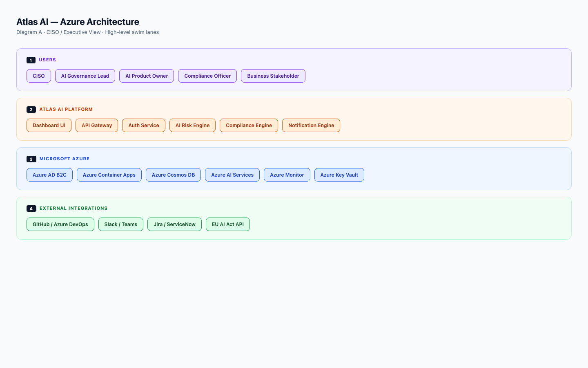
Task: Click the Business Stakeholder chip
Action: (x=273, y=76)
